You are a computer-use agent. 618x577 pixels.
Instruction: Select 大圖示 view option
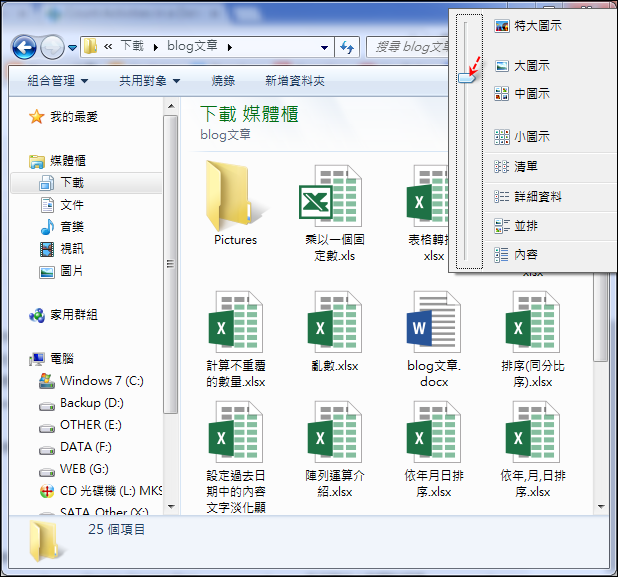[522, 65]
